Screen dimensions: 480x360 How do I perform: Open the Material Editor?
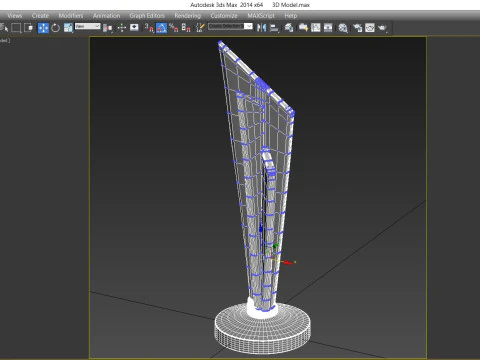343,28
